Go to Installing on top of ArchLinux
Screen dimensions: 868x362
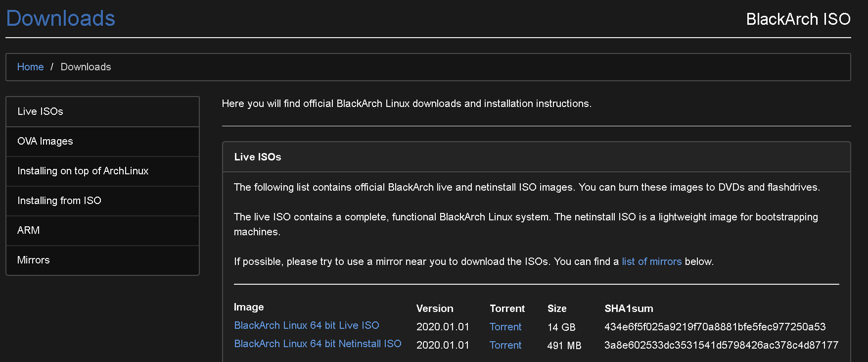(x=102, y=171)
